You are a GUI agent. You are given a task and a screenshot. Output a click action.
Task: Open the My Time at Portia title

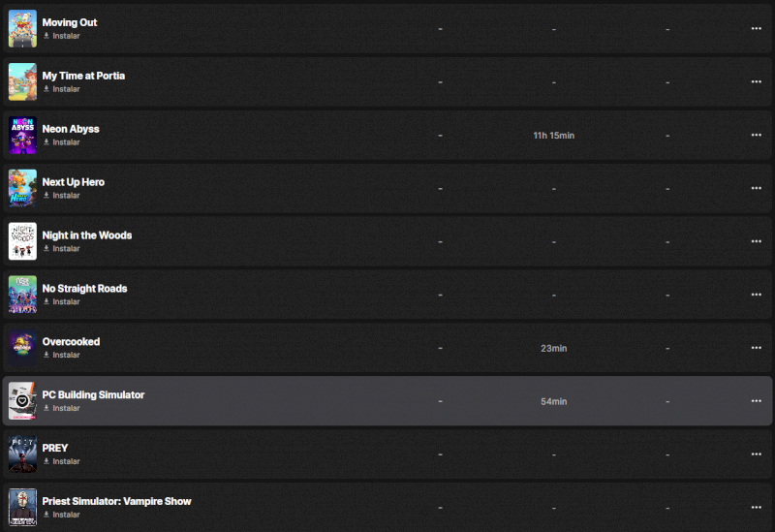(83, 76)
